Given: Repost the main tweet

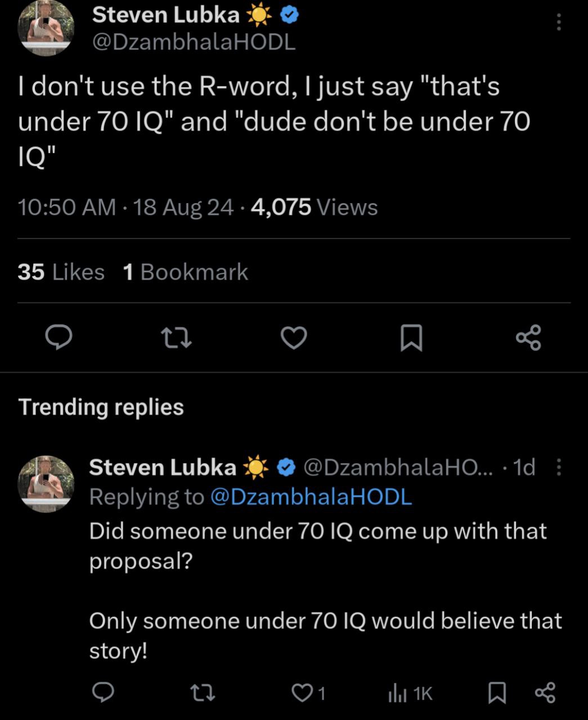Looking at the screenshot, I should [176, 337].
